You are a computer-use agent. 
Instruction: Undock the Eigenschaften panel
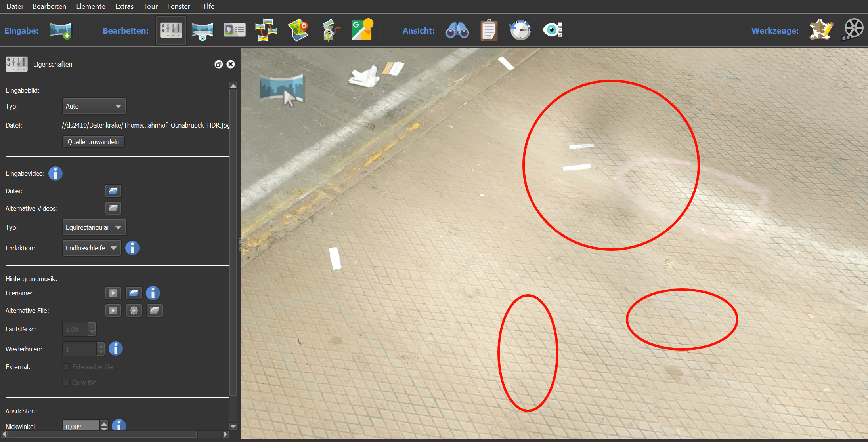[219, 64]
